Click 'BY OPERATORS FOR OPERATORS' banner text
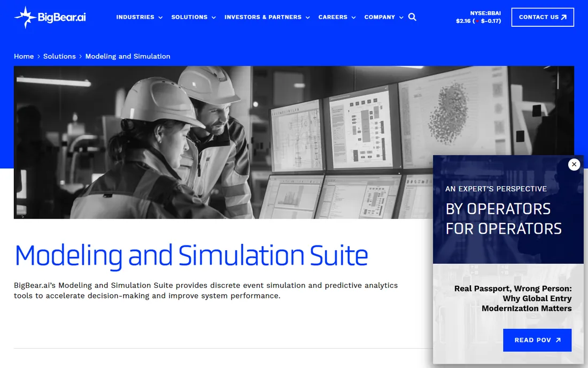The height and width of the screenshot is (368, 588). click(x=503, y=219)
